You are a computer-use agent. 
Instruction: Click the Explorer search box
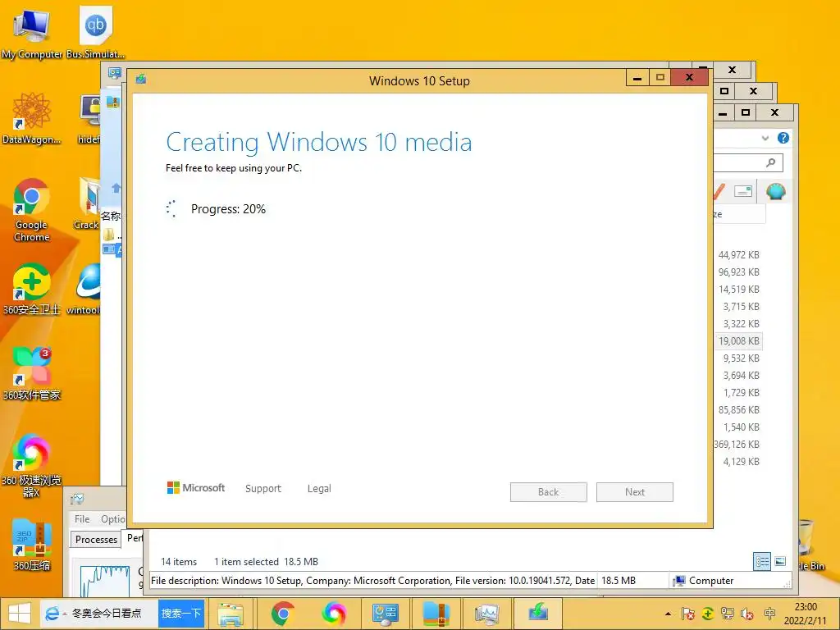[748, 162]
